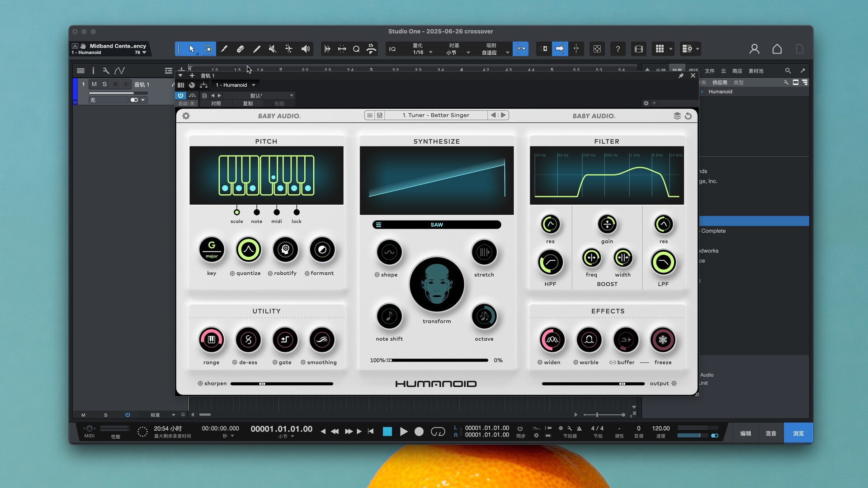868x488 pixels.
Task: Switch to the Edit view tab
Action: point(745,433)
